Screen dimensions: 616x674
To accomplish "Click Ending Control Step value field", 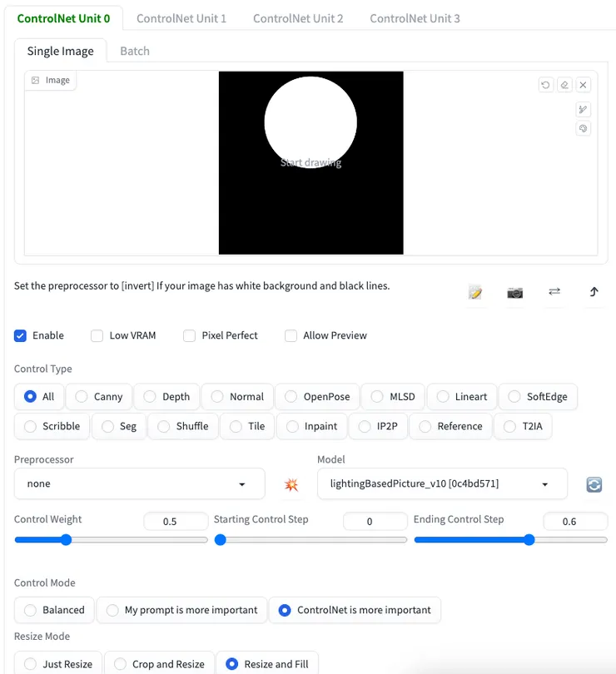I will [x=575, y=522].
